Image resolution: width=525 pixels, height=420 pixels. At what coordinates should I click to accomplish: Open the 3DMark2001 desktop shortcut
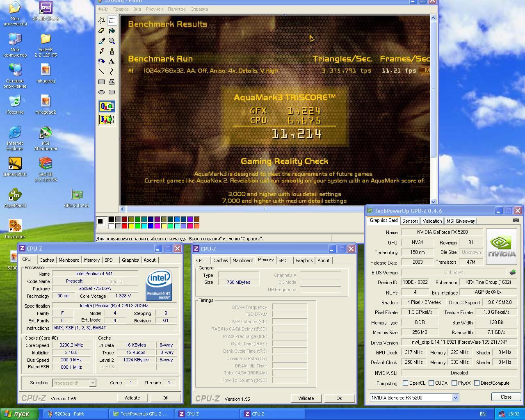[15, 167]
